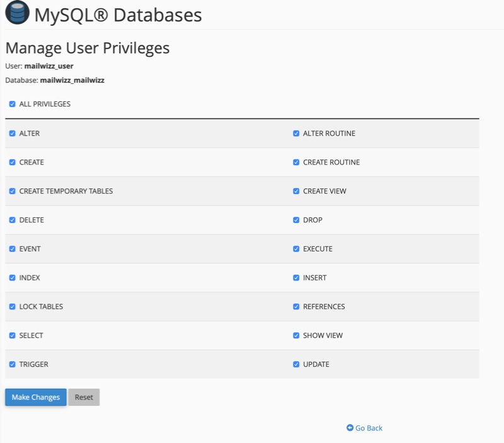
Task: Click the MySQL database stack icon
Action: coord(18,13)
